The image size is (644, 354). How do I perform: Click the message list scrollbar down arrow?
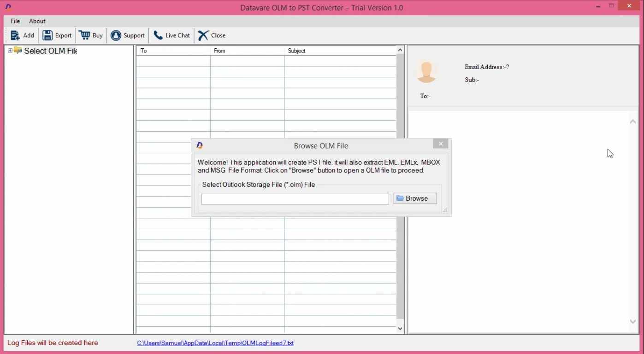pyautogui.click(x=400, y=329)
